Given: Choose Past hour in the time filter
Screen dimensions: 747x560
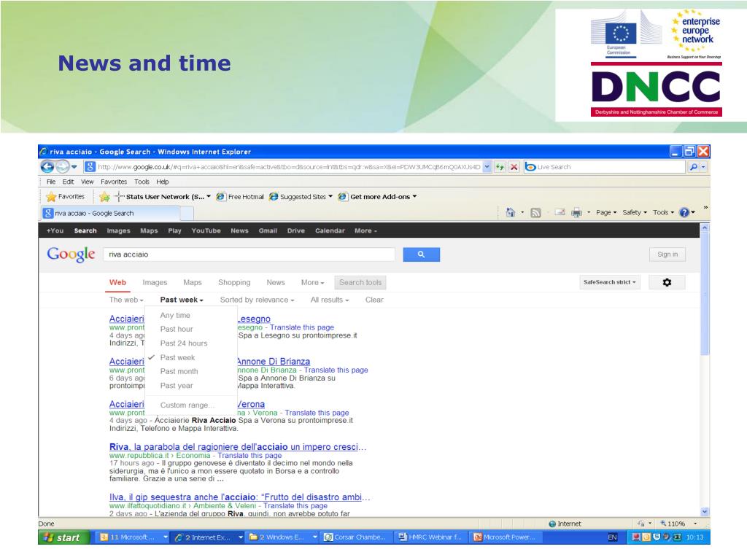Looking at the screenshot, I should (x=177, y=329).
